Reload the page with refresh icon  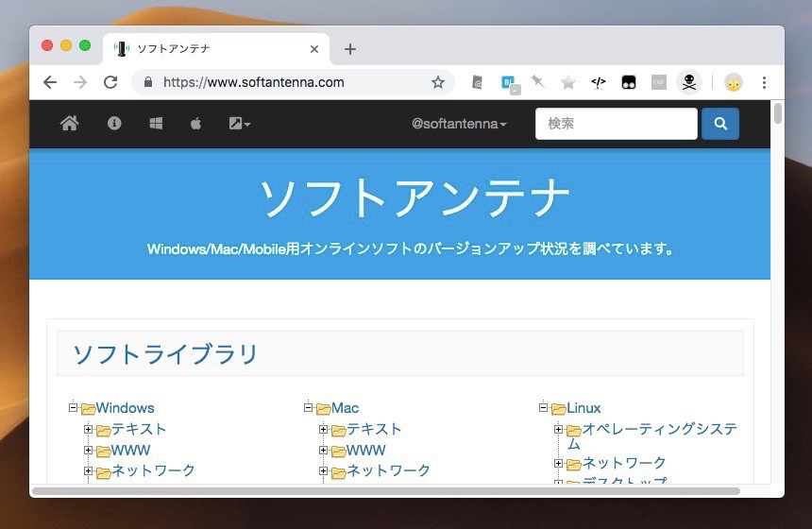point(110,82)
